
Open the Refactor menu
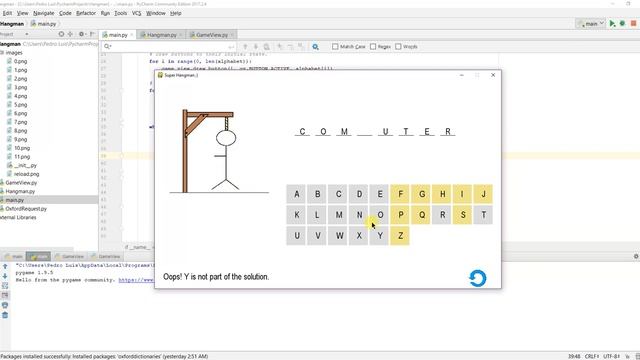pos(86,13)
